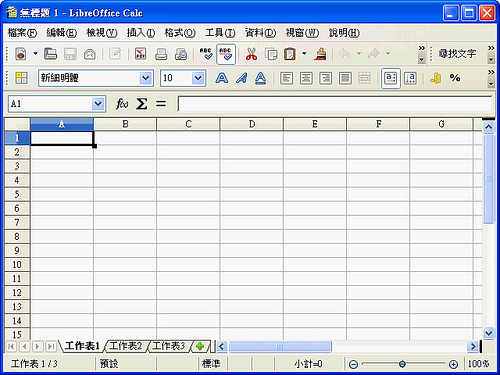
Task: Toggle left-to-right text direction
Action: point(391,78)
